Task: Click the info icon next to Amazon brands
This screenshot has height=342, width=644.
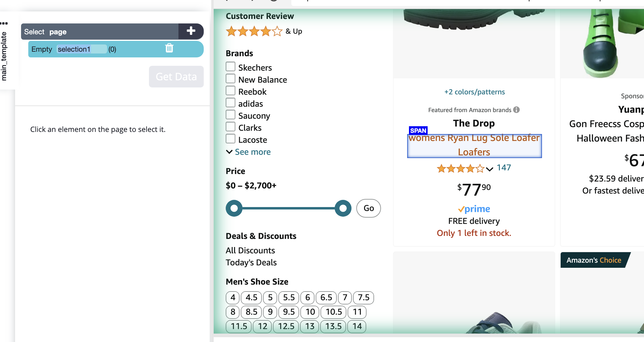Action: pyautogui.click(x=516, y=110)
